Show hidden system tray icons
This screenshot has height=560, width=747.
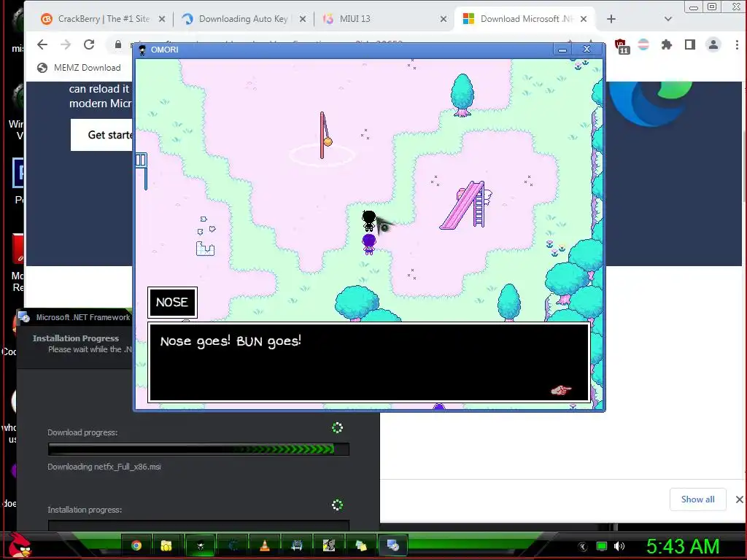coord(582,547)
